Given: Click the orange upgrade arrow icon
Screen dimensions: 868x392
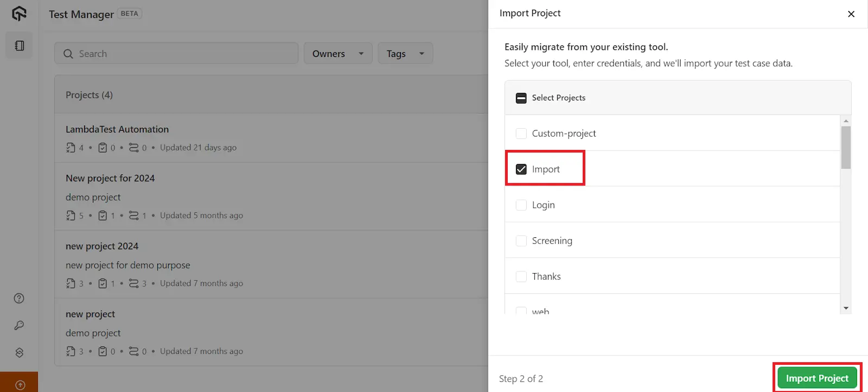Looking at the screenshot, I should pyautogui.click(x=20, y=385).
